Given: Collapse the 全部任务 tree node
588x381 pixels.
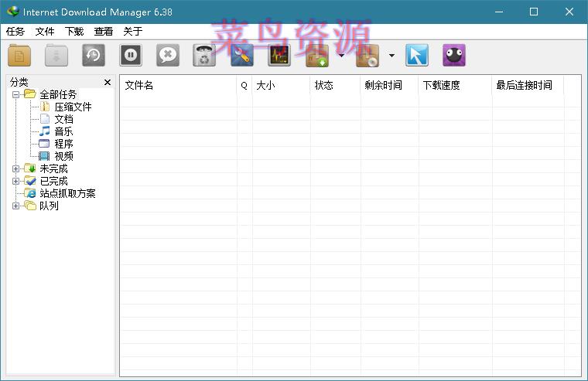Looking at the screenshot, I should (x=15, y=94).
